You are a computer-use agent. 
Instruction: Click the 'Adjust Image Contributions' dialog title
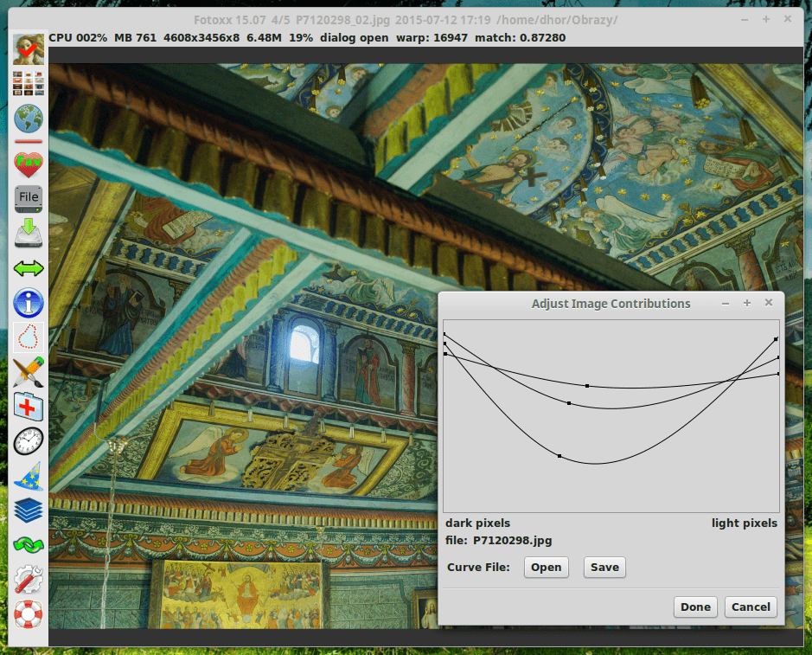[x=611, y=304]
